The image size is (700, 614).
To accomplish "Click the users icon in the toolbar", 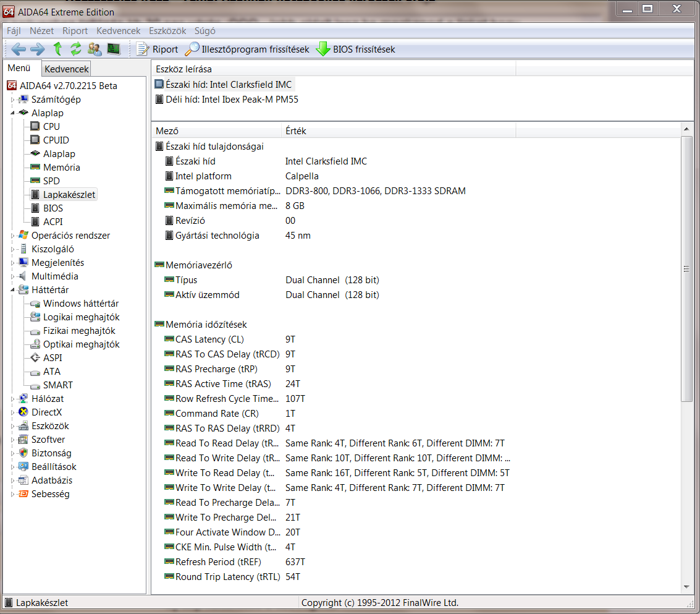I will click(95, 49).
